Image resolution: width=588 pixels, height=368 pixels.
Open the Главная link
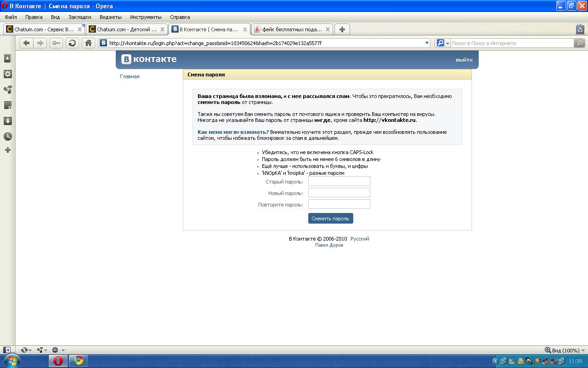tap(130, 76)
